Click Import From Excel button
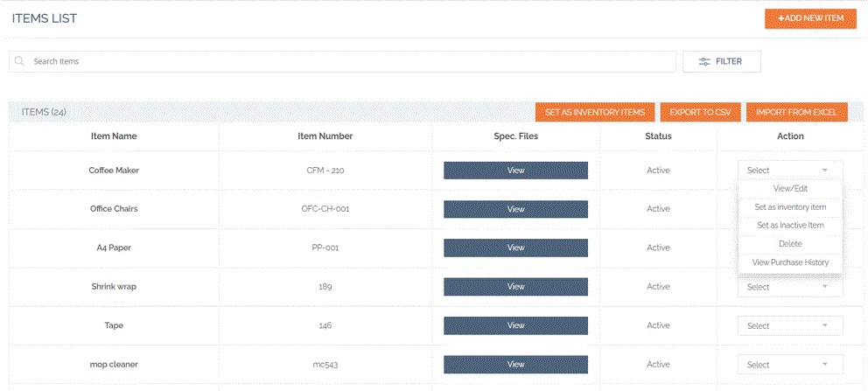 point(796,112)
